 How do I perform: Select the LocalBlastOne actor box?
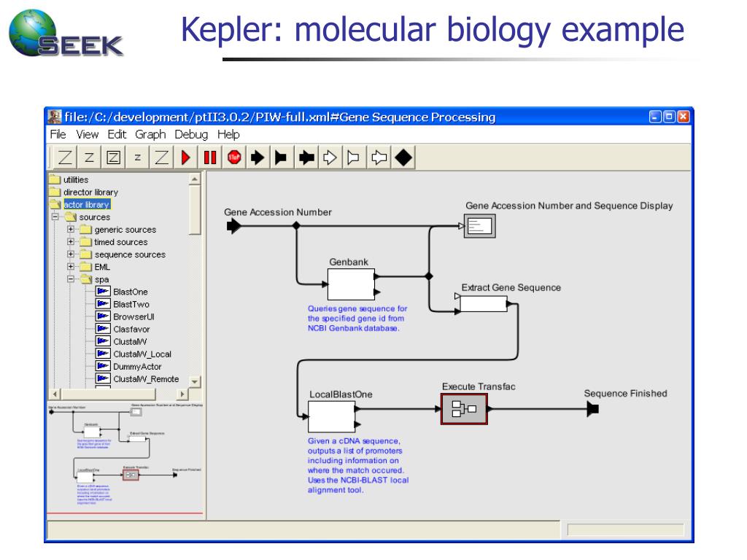coord(332,416)
